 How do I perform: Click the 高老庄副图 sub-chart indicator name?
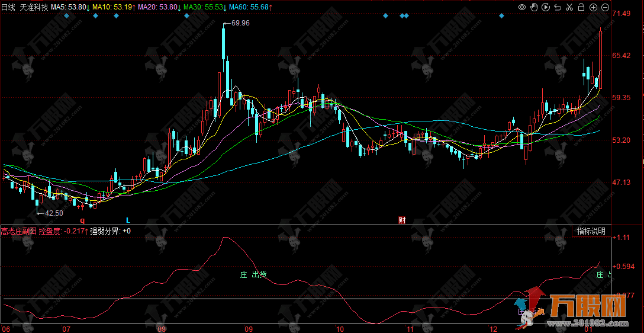coord(18,231)
